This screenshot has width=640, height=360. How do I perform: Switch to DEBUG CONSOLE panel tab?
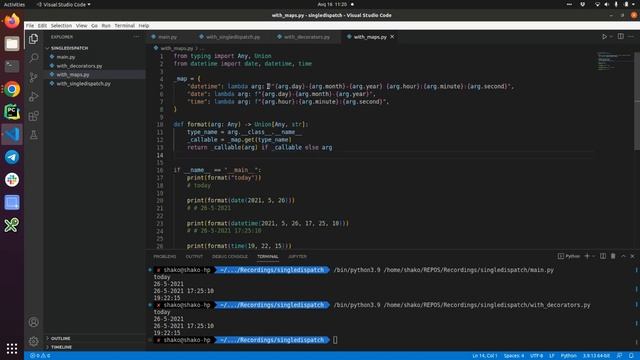pyautogui.click(x=230, y=256)
